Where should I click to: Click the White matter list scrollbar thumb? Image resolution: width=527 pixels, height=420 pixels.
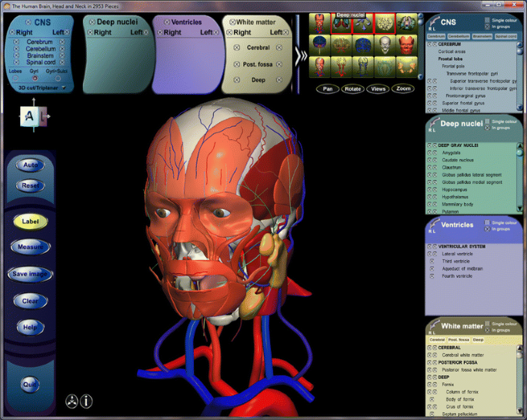519,355
